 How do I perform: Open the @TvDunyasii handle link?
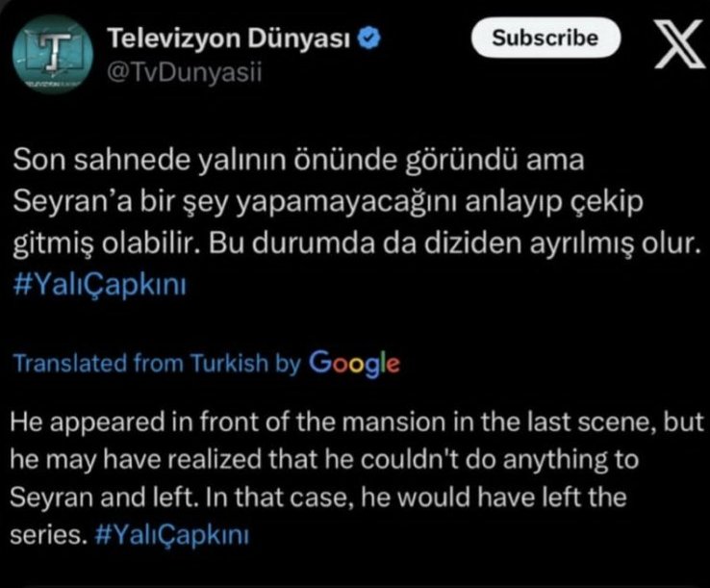[185, 72]
